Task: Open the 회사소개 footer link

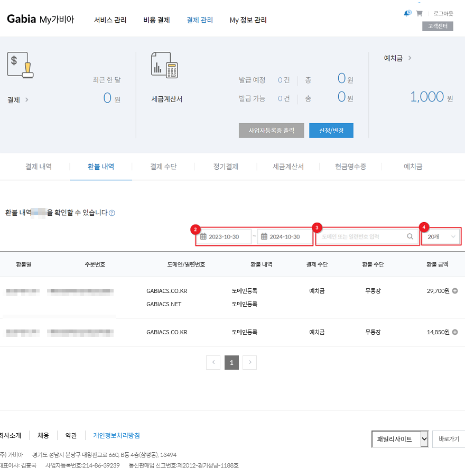Action: point(11,436)
